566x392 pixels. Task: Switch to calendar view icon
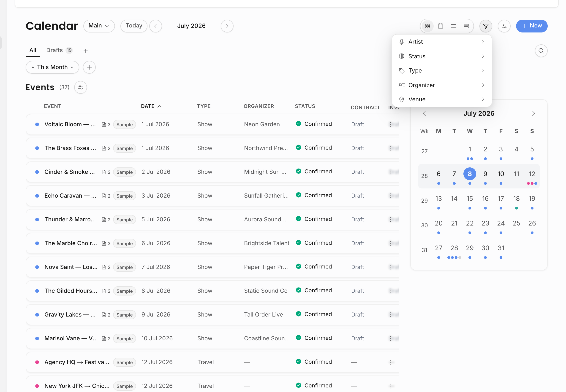[x=440, y=26]
